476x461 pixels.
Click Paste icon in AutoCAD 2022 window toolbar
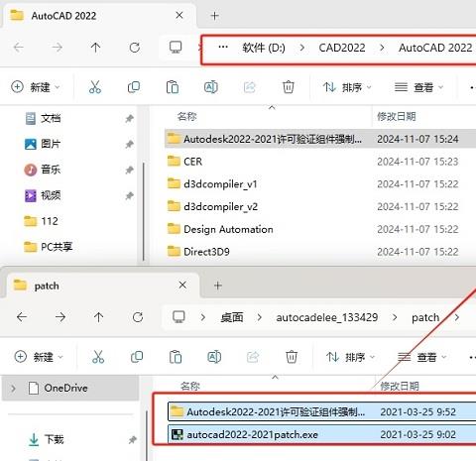(173, 87)
